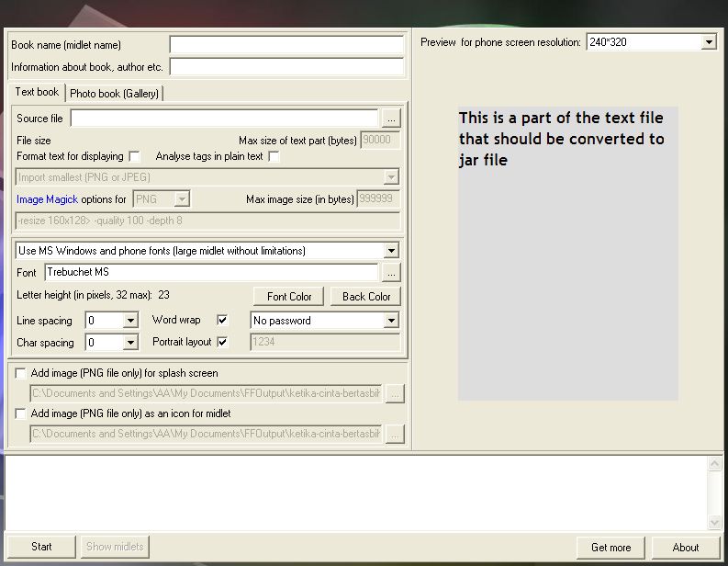Click log area scrollbar up arrow

pos(714,463)
